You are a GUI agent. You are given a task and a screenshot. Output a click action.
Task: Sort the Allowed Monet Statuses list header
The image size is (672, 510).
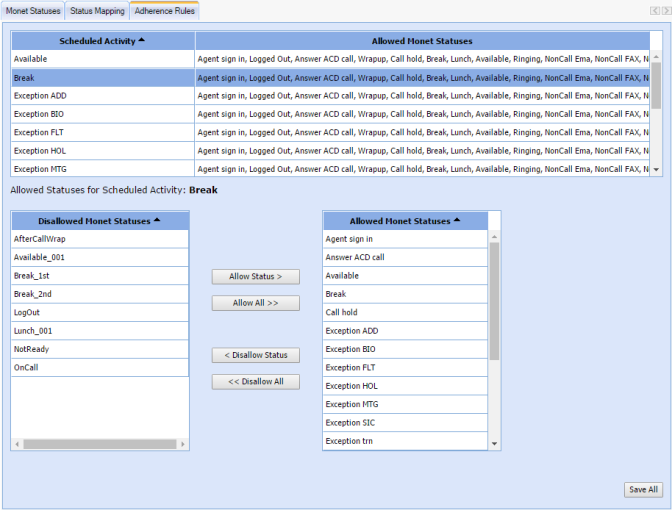click(404, 221)
